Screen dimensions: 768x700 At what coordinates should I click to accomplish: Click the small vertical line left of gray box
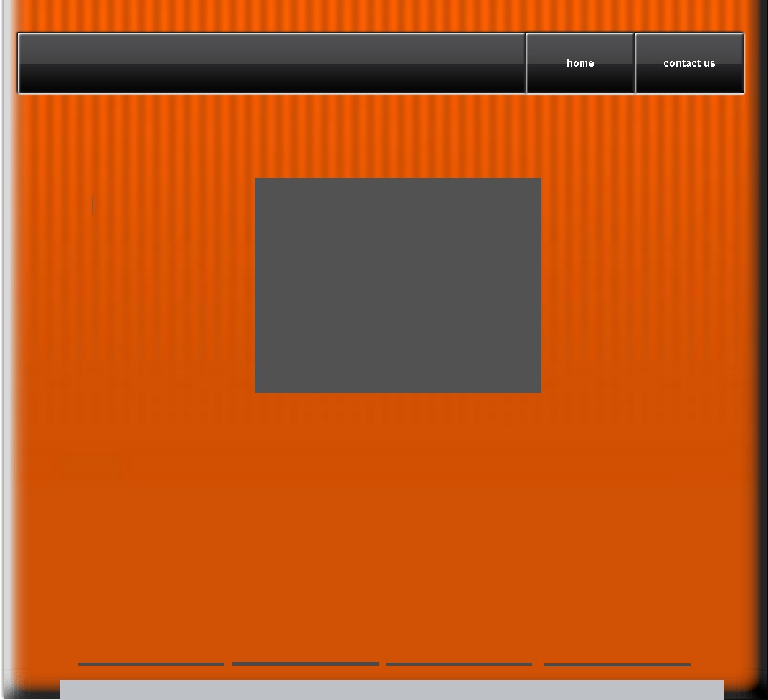93,206
